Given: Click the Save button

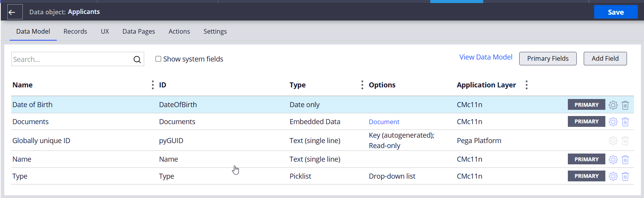Looking at the screenshot, I should pos(615,12).
